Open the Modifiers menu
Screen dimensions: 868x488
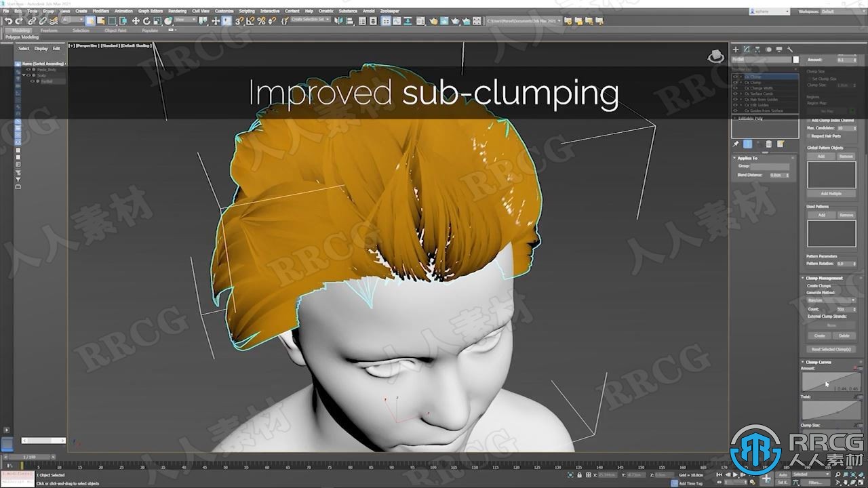(100, 12)
